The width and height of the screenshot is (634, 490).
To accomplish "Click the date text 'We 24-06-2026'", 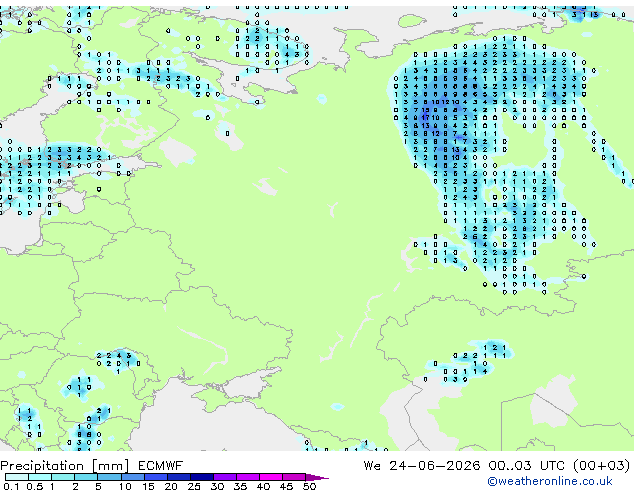I will coord(422,466).
